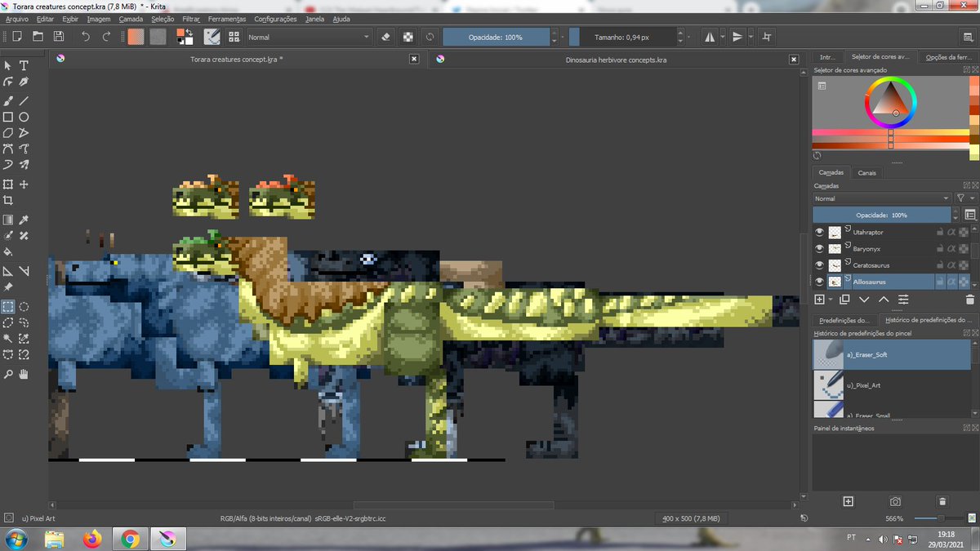Select the Color Sampler eyedropper tool
Viewport: 980px width, 551px height.
point(24,220)
